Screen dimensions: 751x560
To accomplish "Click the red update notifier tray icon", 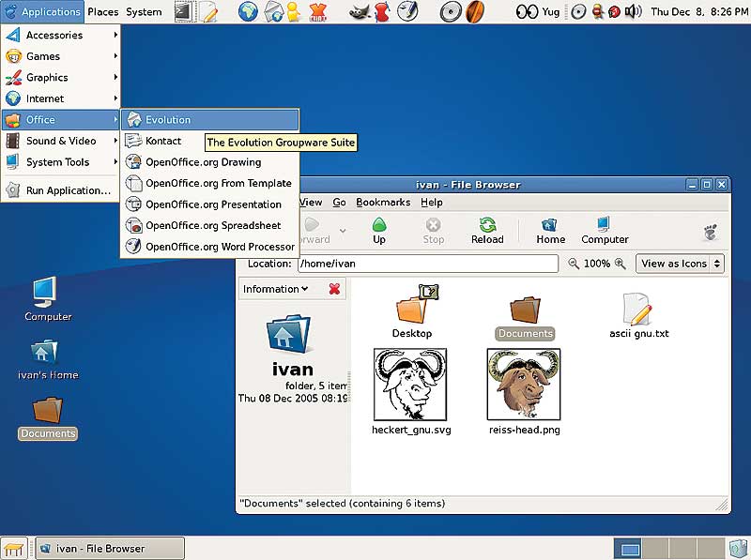I will coord(614,12).
